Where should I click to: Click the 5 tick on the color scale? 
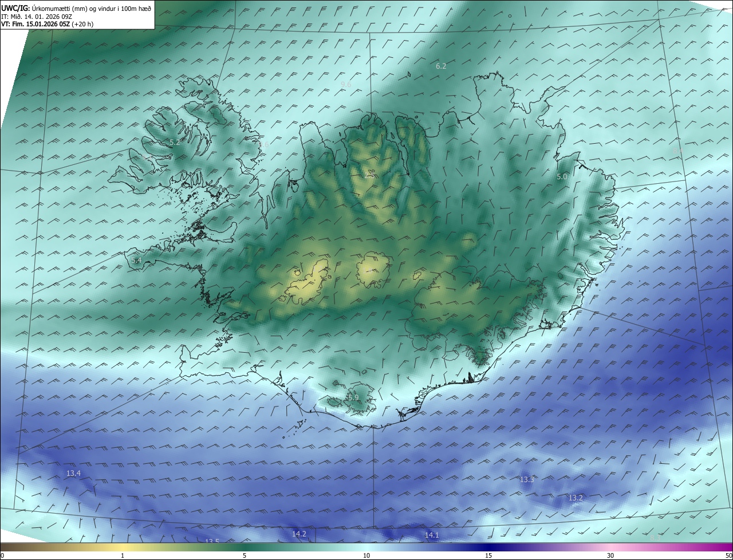click(245, 555)
